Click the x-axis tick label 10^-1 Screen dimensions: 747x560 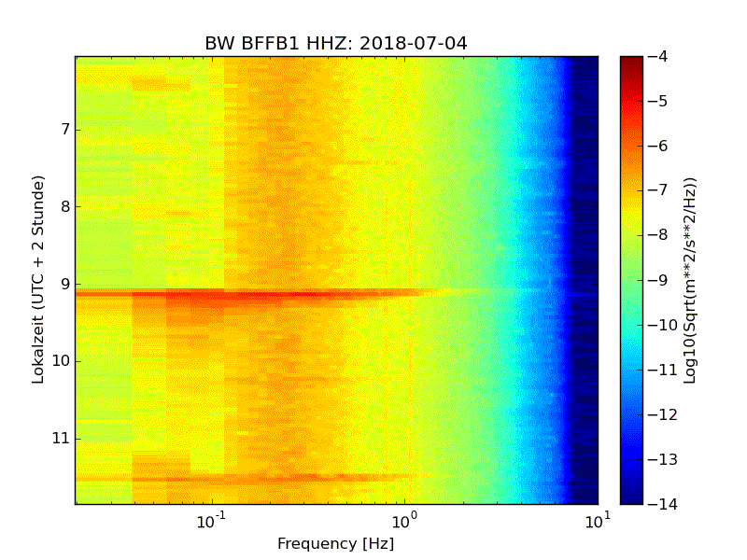(211, 521)
